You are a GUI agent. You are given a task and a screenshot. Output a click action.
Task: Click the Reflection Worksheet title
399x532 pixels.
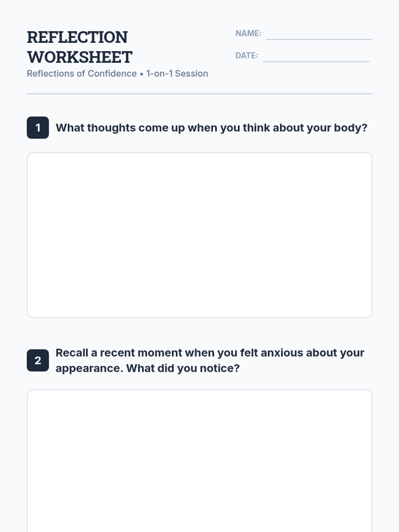click(80, 47)
